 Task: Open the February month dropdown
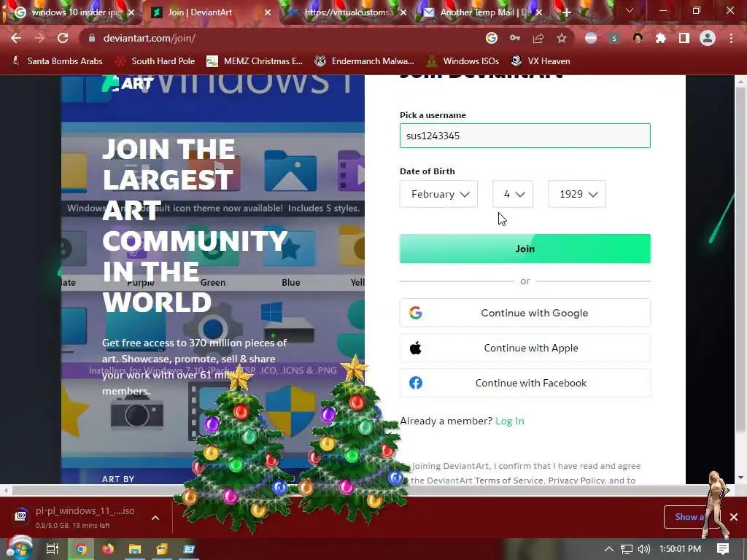coord(438,194)
